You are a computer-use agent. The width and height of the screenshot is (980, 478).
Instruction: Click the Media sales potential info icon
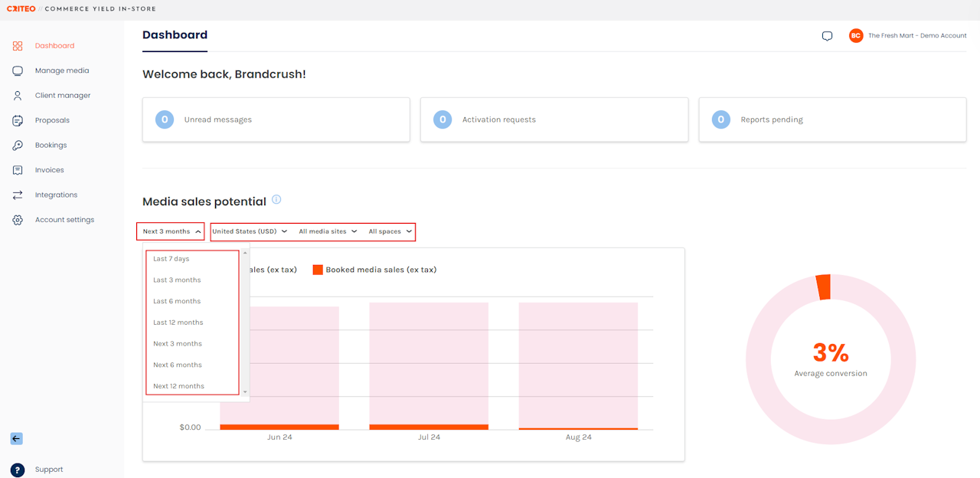coord(276,200)
